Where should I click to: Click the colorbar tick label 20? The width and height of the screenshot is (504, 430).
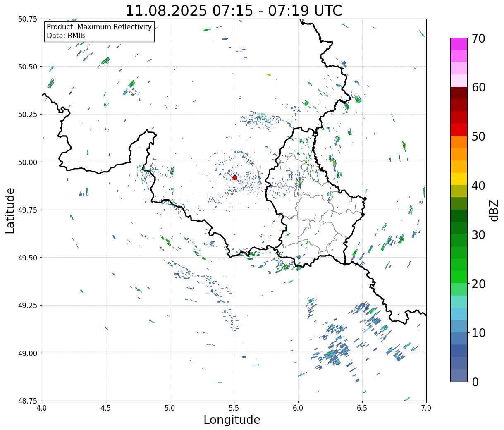pos(478,284)
